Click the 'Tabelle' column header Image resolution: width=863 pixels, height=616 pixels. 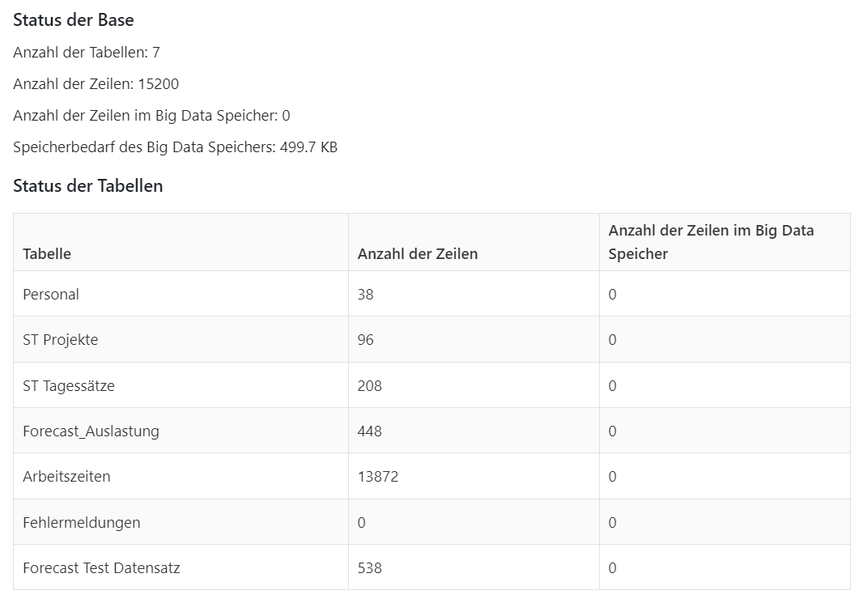coord(47,253)
